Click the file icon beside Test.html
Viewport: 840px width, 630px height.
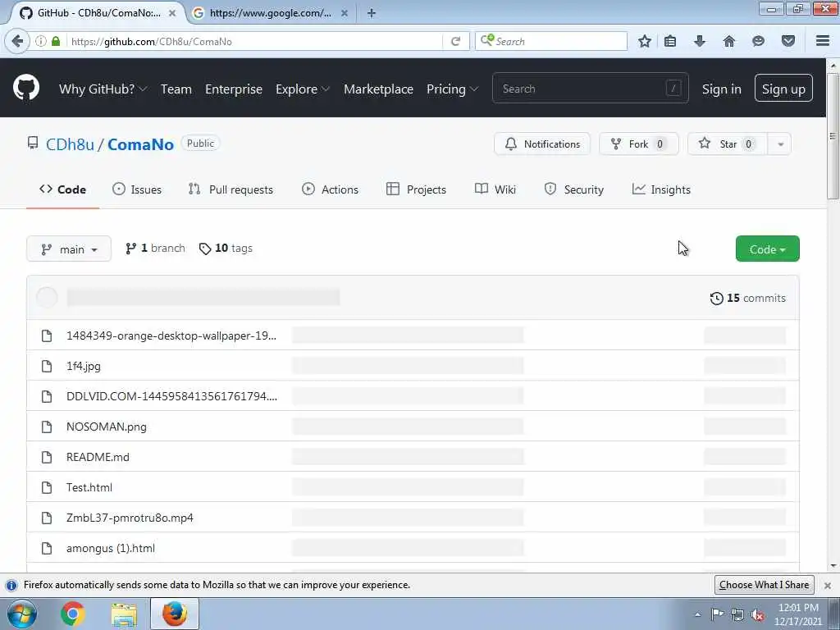47,487
